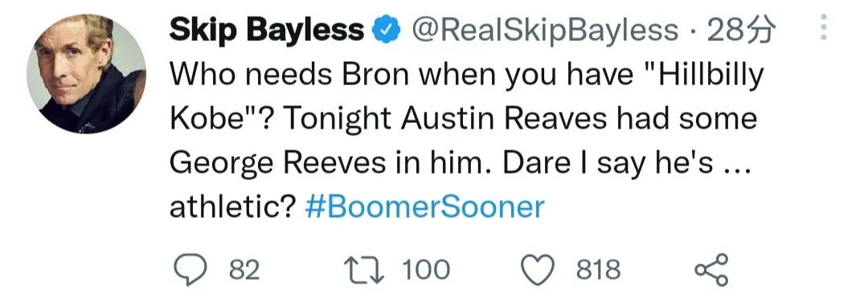868x299 pixels.
Task: Click the blue verified badge
Action: [x=386, y=31]
